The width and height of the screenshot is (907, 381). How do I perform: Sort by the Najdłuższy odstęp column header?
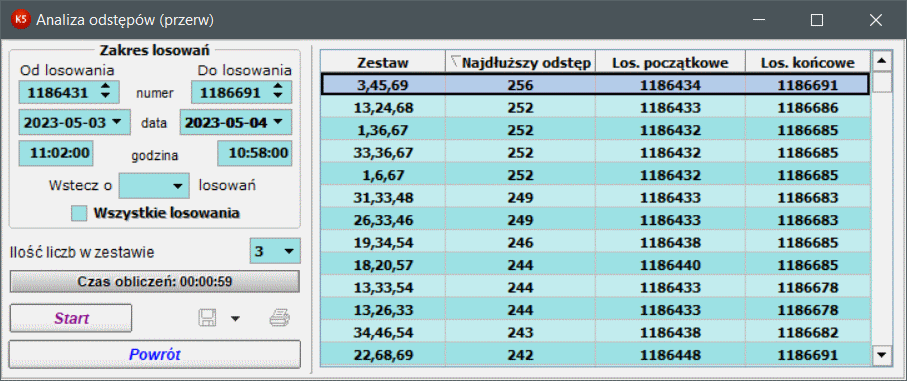(521, 62)
